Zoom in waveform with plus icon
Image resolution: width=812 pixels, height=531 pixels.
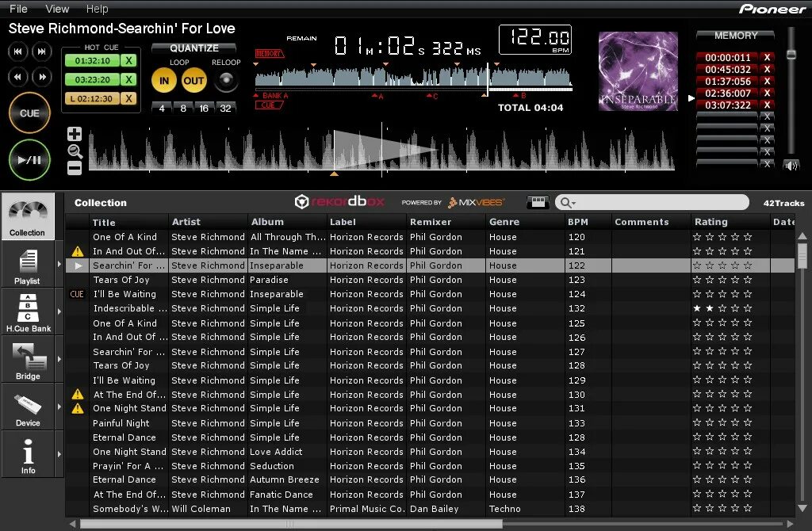(x=75, y=134)
